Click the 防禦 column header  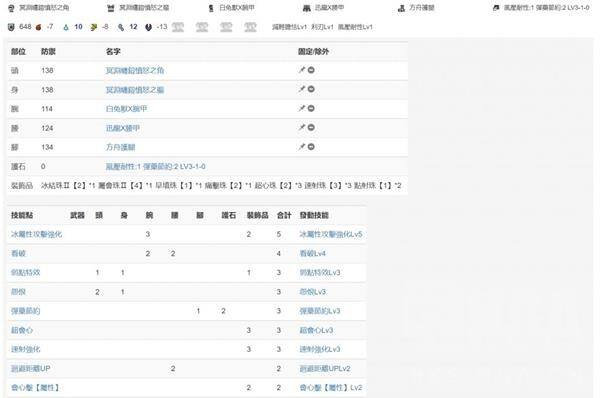click(x=48, y=52)
